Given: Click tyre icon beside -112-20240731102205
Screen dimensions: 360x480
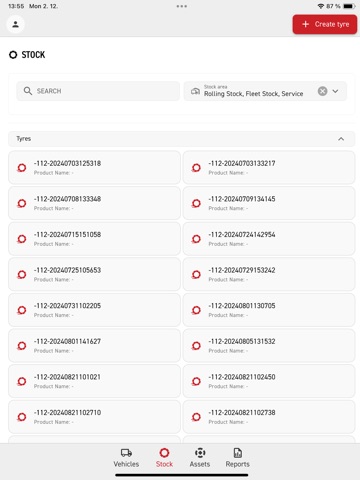Looking at the screenshot, I should (22, 310).
